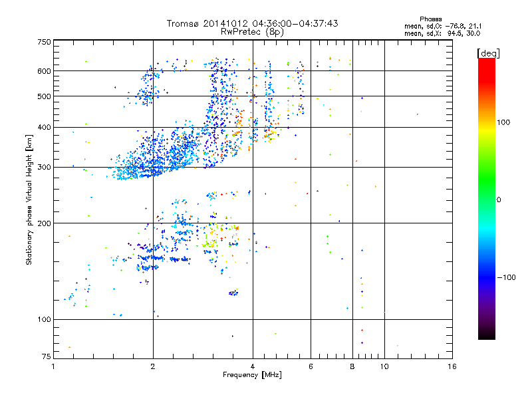Pick the black bottom of the phase colorbar
The width and height of the screenshot is (532, 399).
point(487,335)
